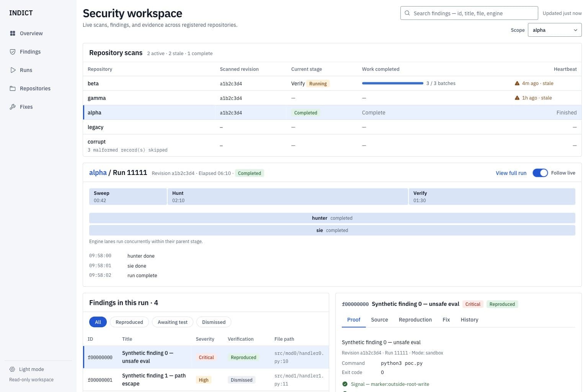The image size is (588, 392).
Task: Open the Overview grid icon
Action: tap(13, 33)
